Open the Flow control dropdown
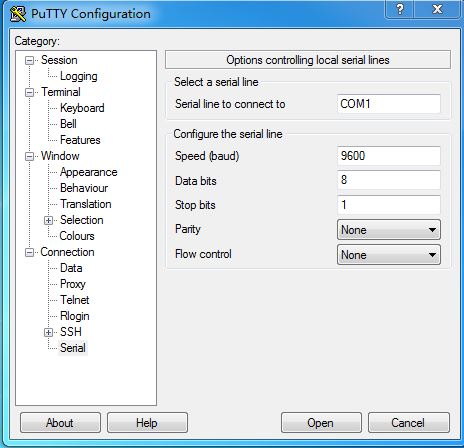This screenshot has height=448, width=464. (389, 255)
